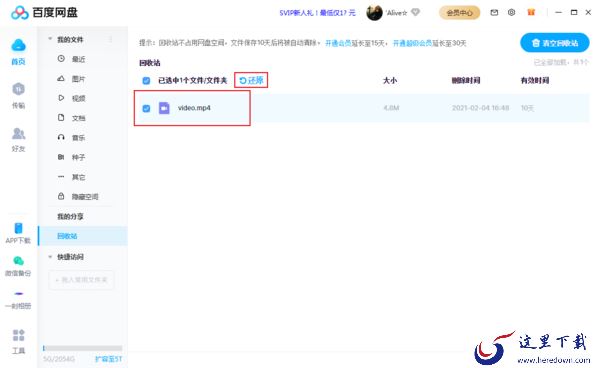This screenshot has width=600, height=368.
Task: Sort by the 大小 size column
Action: tap(390, 80)
